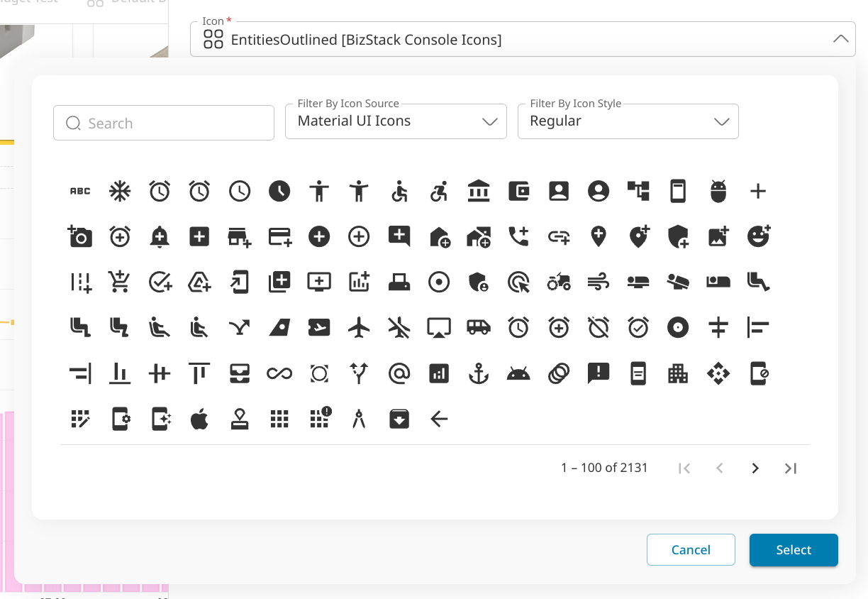This screenshot has width=868, height=599.
Task: Select the airport shuttle bus icon
Action: click(x=479, y=327)
